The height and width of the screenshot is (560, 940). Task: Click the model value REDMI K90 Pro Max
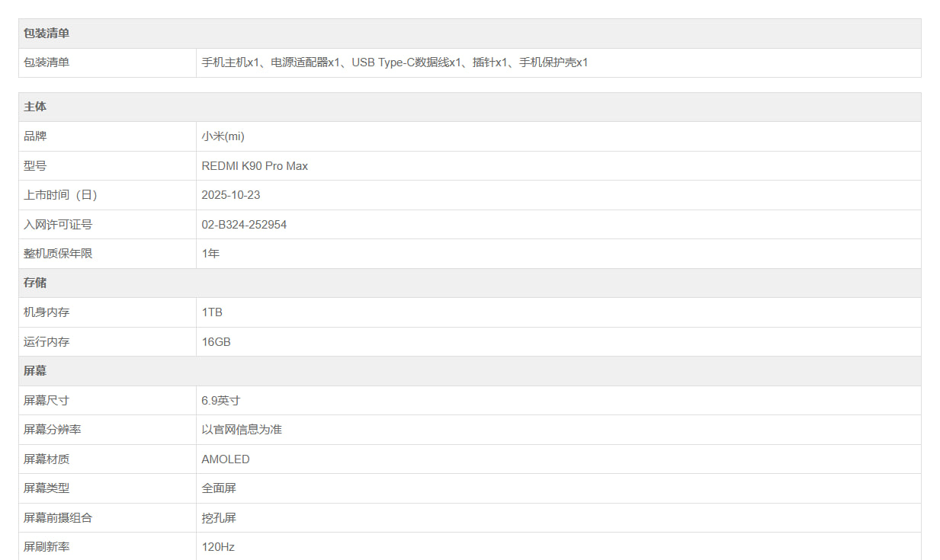255,165
